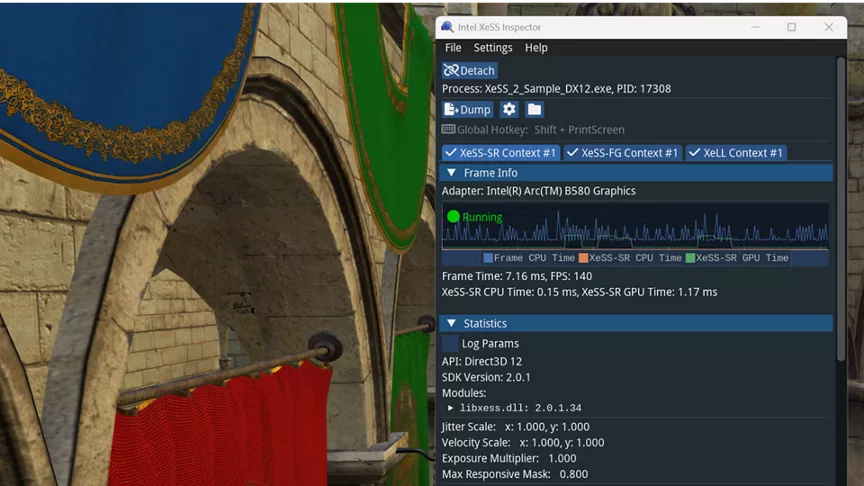The image size is (864, 486).
Task: Open the Settings menu
Action: click(x=493, y=48)
